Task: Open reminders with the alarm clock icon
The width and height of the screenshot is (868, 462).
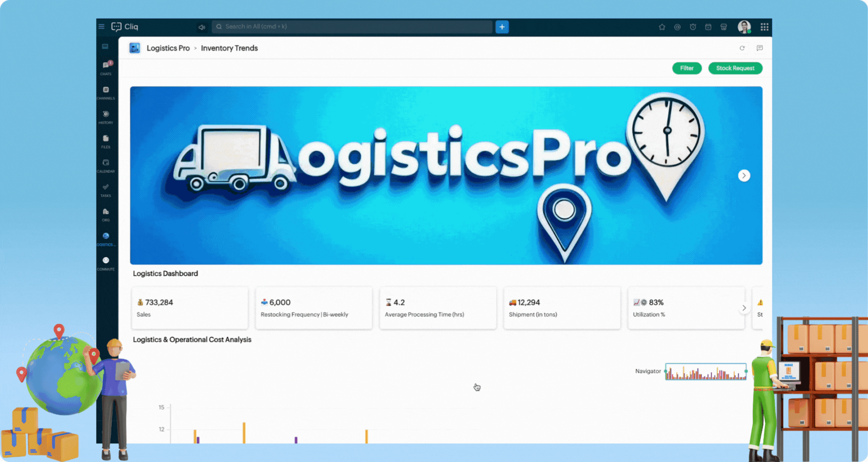Action: pyautogui.click(x=693, y=27)
